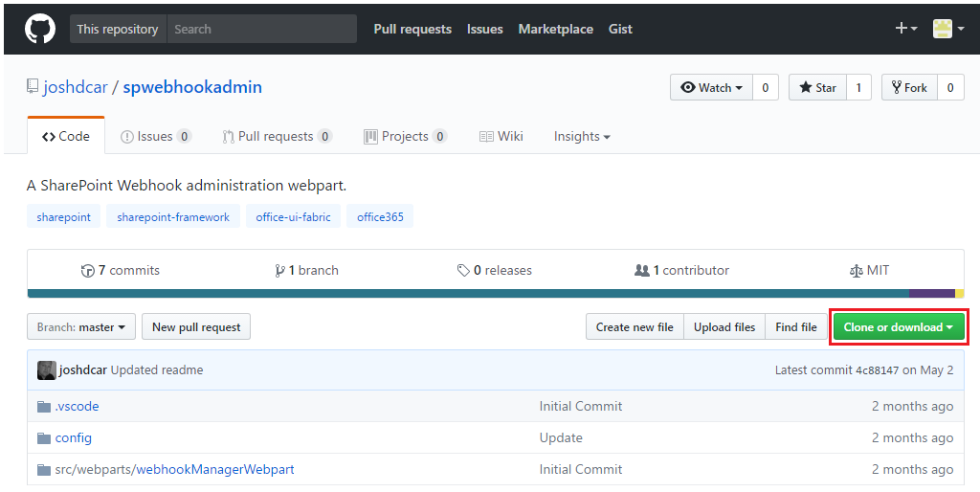This screenshot has width=980, height=492.
Task: Open Marketplace in the top navigation
Action: pyautogui.click(x=556, y=29)
